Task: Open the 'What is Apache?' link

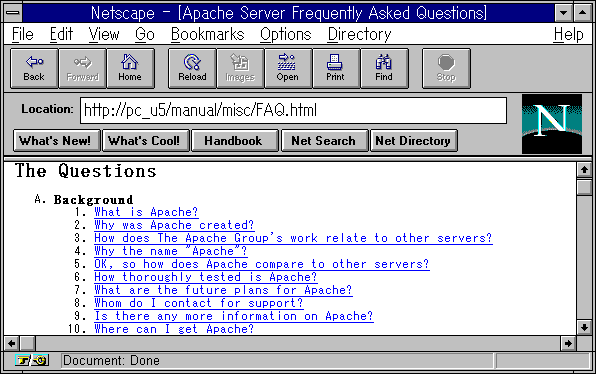Action: pos(146,212)
